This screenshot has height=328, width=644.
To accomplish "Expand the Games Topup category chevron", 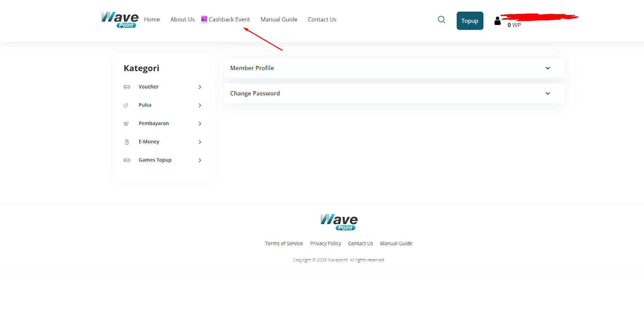I will click(200, 160).
